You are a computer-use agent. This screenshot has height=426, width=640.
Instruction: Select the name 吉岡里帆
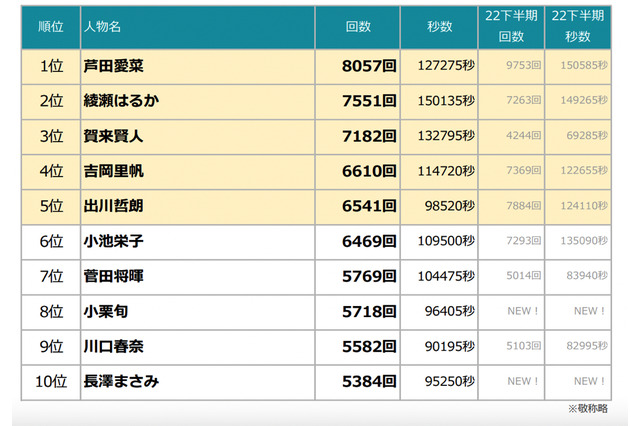click(x=113, y=171)
